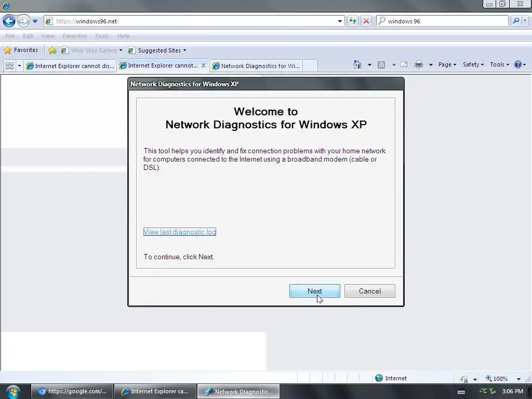Stop loading with the red X icon
Screen dimensions: 532x399
tap(366, 21)
